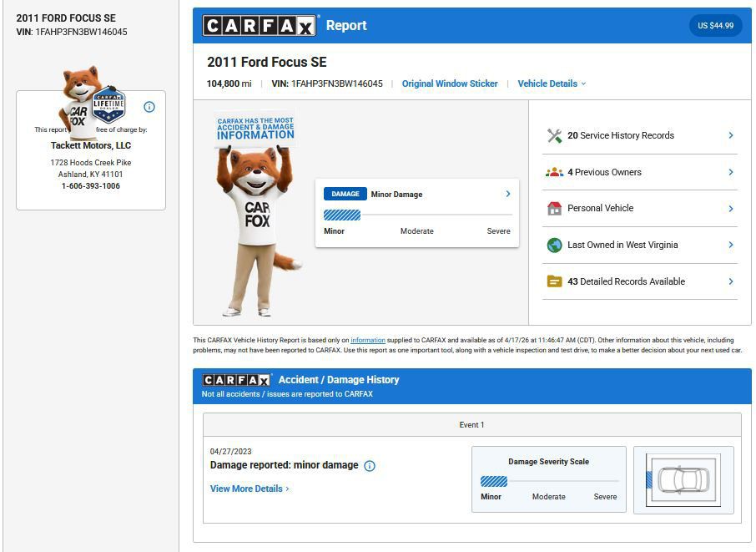Click the dealer address 1728 Hoods Creek Pike
756x552 pixels.
click(x=91, y=163)
